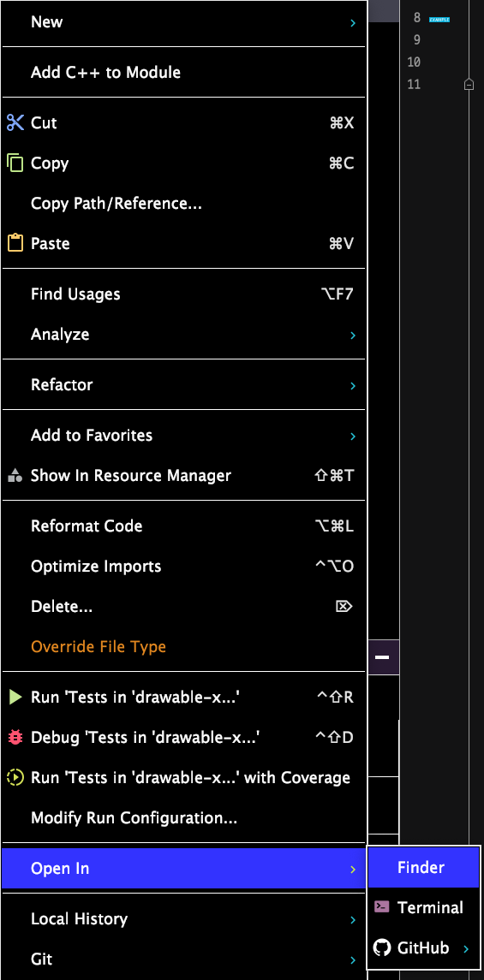
Task: Click the green Run triangle icon
Action: (x=15, y=698)
